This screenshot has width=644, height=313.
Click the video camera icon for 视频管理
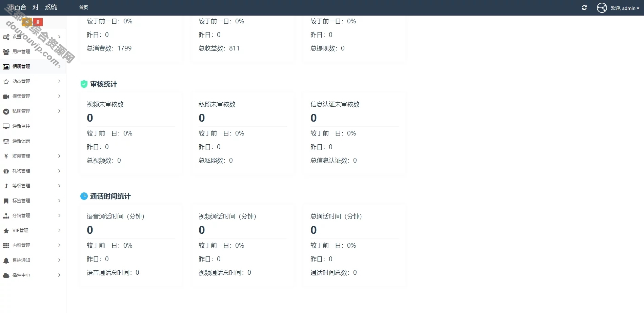click(6, 97)
